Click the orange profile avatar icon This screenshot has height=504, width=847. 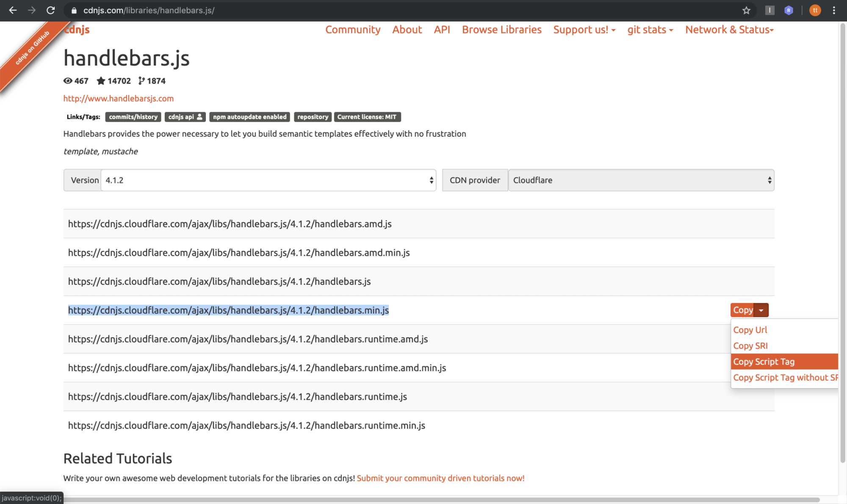point(815,10)
